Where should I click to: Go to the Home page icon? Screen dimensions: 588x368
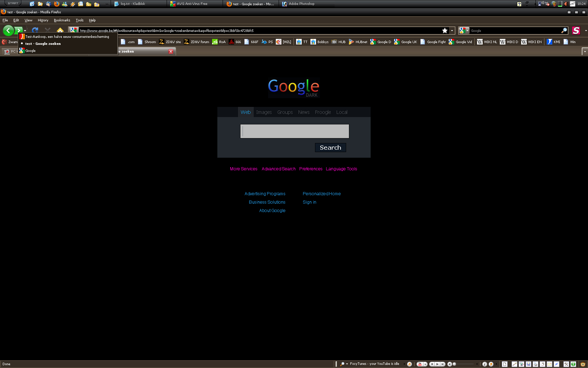coord(60,30)
